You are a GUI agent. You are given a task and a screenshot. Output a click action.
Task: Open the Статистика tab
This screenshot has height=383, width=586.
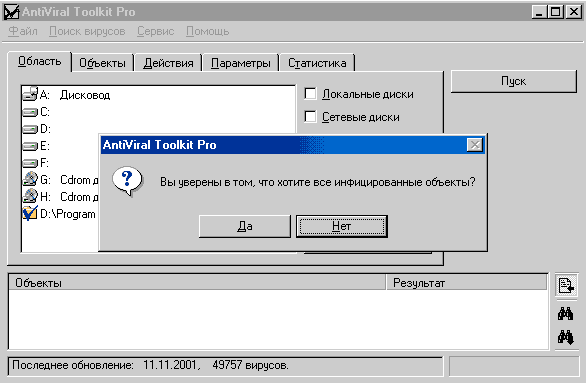pos(317,63)
